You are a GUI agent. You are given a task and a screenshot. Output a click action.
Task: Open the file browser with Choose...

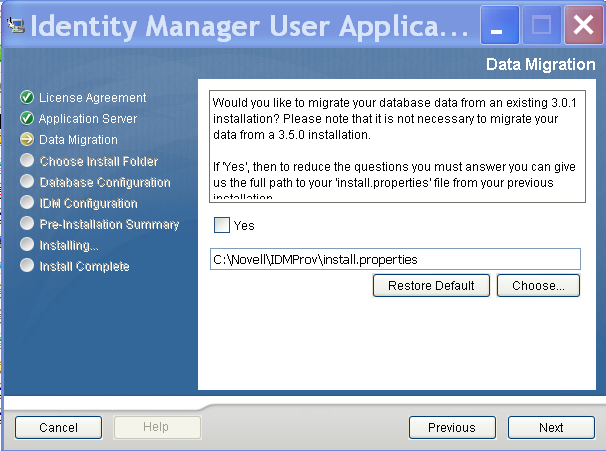click(538, 286)
